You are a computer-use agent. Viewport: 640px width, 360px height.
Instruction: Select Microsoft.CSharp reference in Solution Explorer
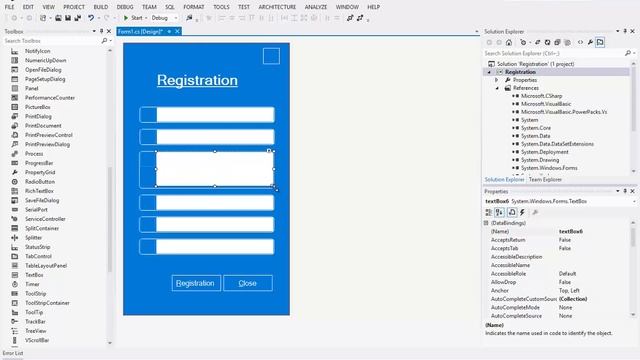coord(541,96)
